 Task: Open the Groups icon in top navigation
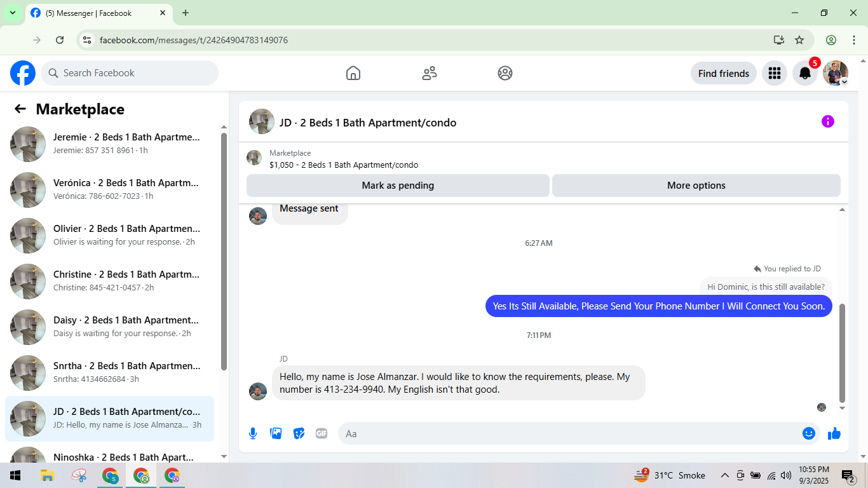point(505,73)
